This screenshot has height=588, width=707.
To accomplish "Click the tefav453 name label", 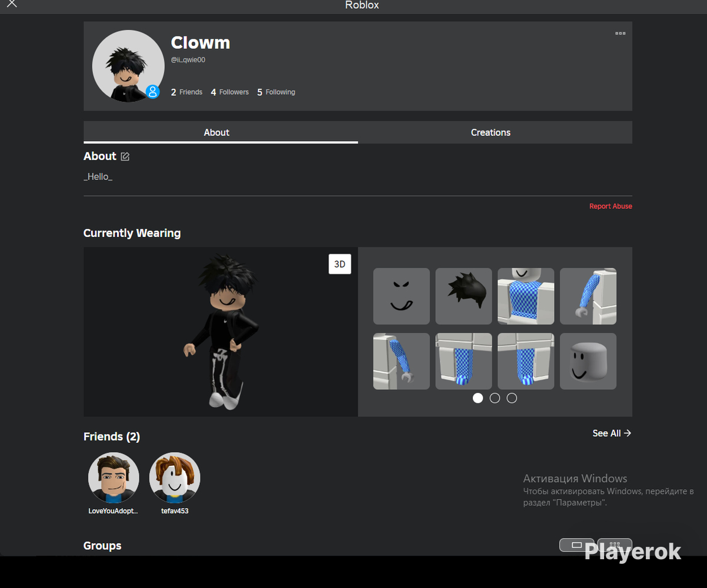I will 175,511.
